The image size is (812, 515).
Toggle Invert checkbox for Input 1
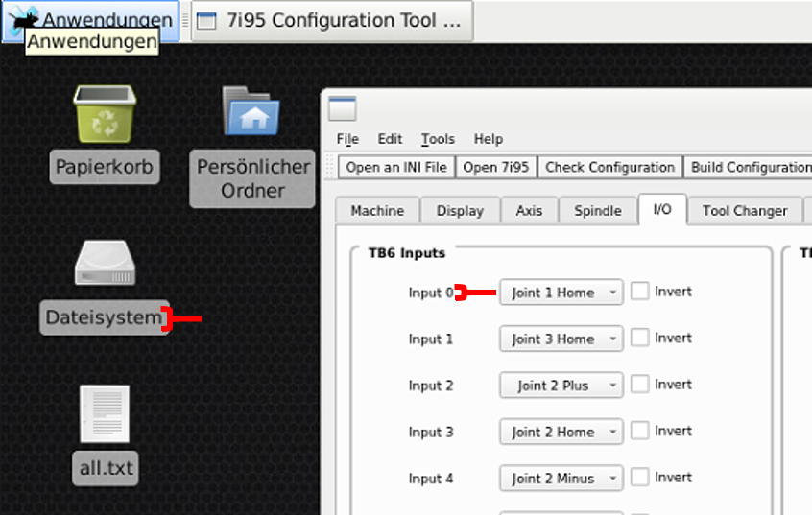[640, 338]
